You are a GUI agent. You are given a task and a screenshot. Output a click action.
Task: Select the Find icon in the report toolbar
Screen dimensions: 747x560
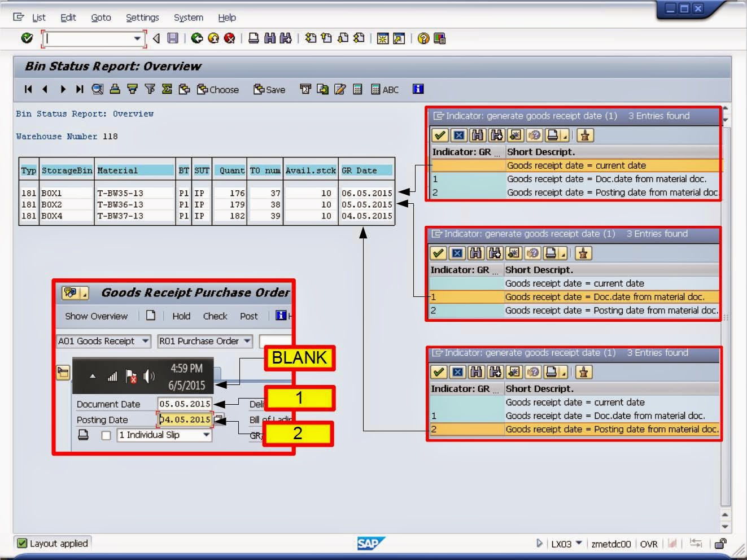click(x=97, y=89)
